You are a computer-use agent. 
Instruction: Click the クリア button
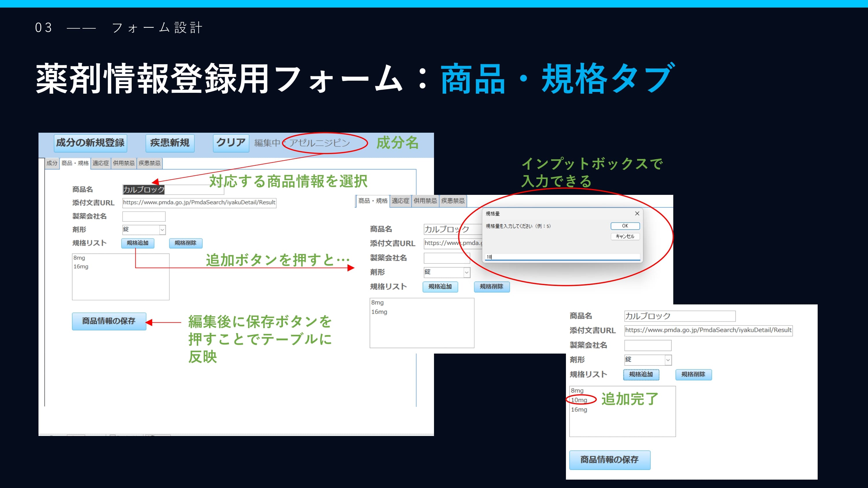point(231,143)
